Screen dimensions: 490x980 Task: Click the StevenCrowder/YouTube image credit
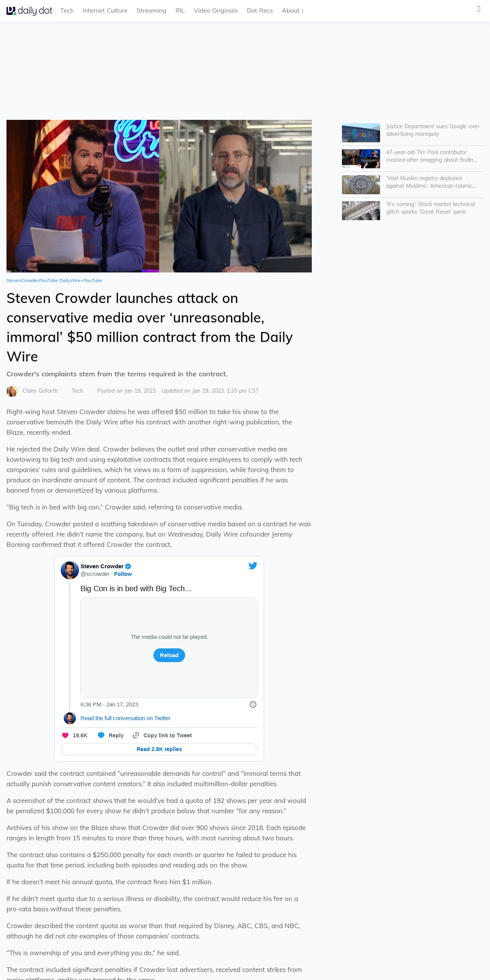click(x=32, y=280)
